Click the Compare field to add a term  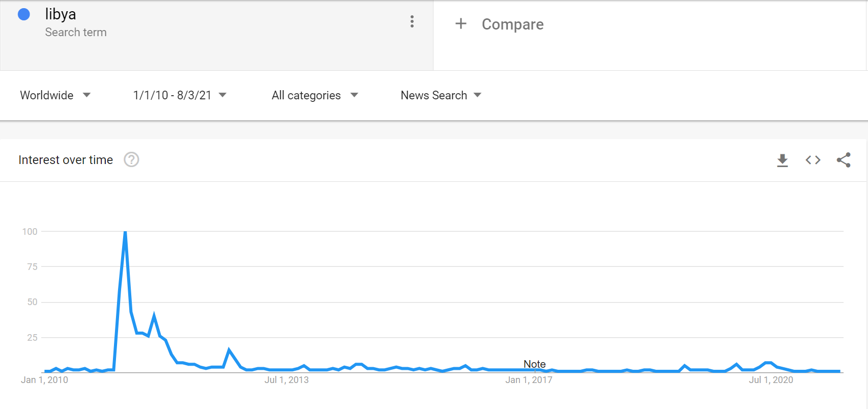pyautogui.click(x=512, y=24)
